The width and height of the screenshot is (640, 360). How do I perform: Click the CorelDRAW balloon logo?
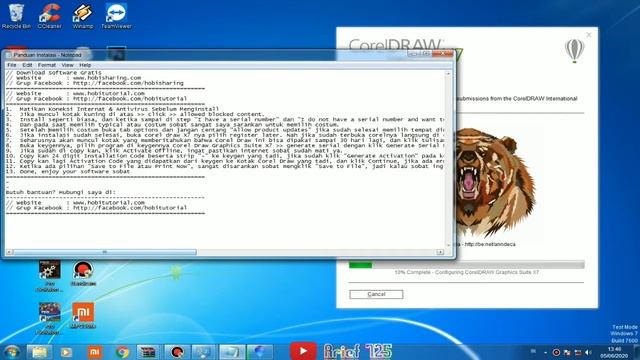(x=574, y=51)
